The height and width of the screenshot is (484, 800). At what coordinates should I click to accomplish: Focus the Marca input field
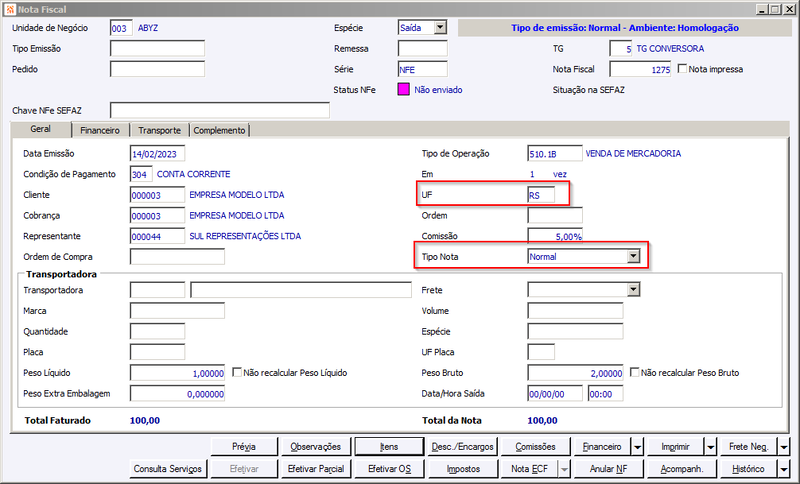point(177,311)
